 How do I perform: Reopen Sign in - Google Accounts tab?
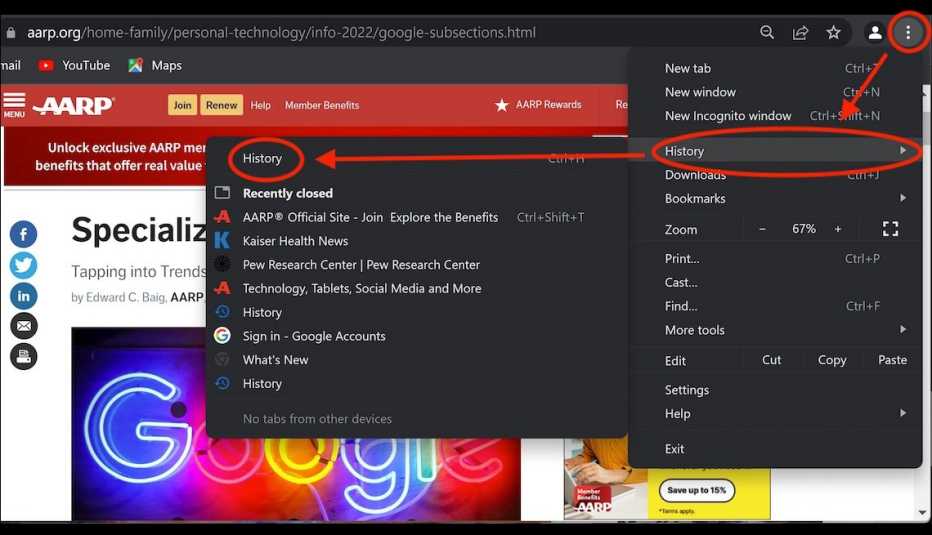pos(416,336)
